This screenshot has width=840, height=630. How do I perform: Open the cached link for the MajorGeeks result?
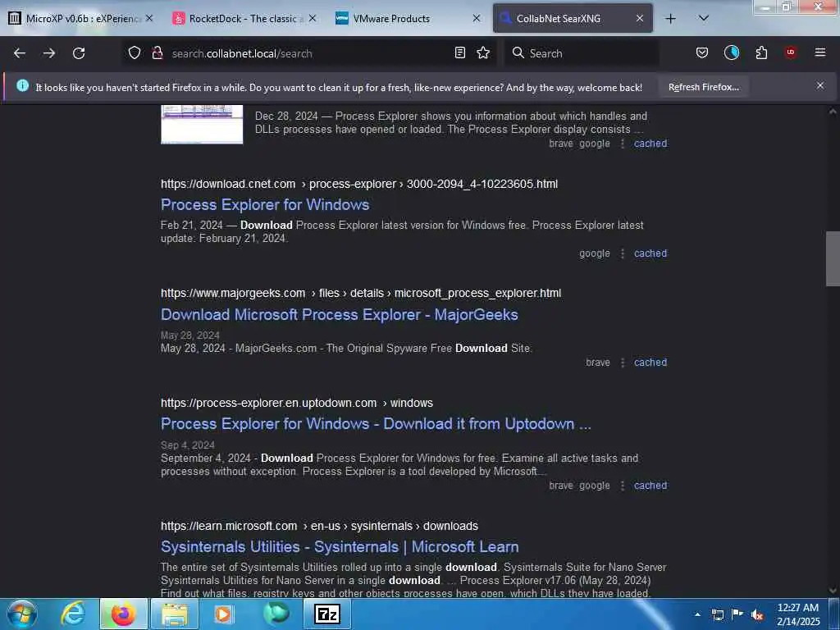[651, 363]
